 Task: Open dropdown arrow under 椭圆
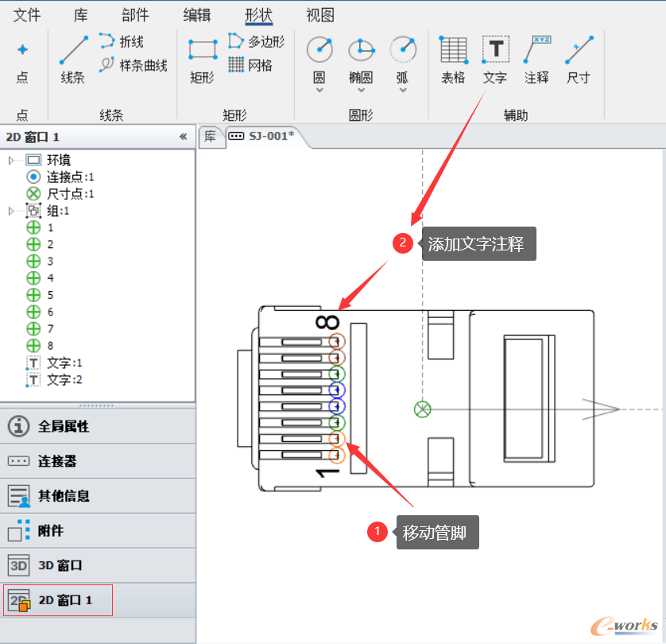coord(361,90)
